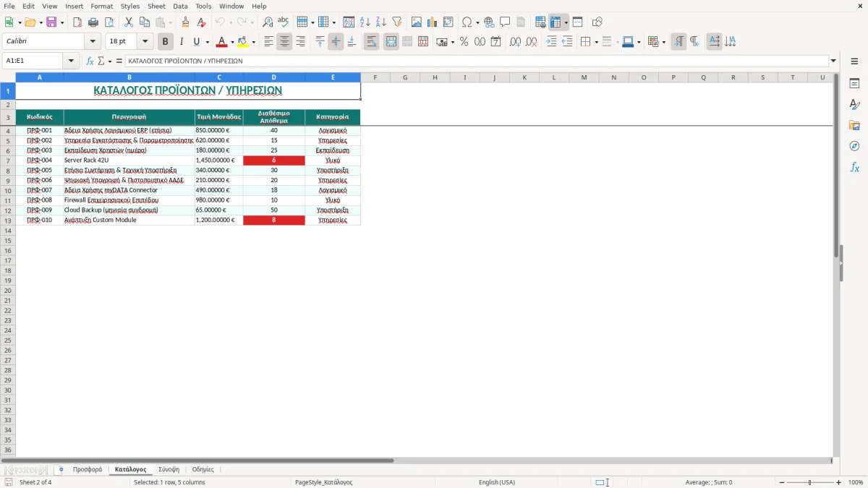Expand the Name Box dropdown arrow
868x488 pixels.
coord(71,61)
